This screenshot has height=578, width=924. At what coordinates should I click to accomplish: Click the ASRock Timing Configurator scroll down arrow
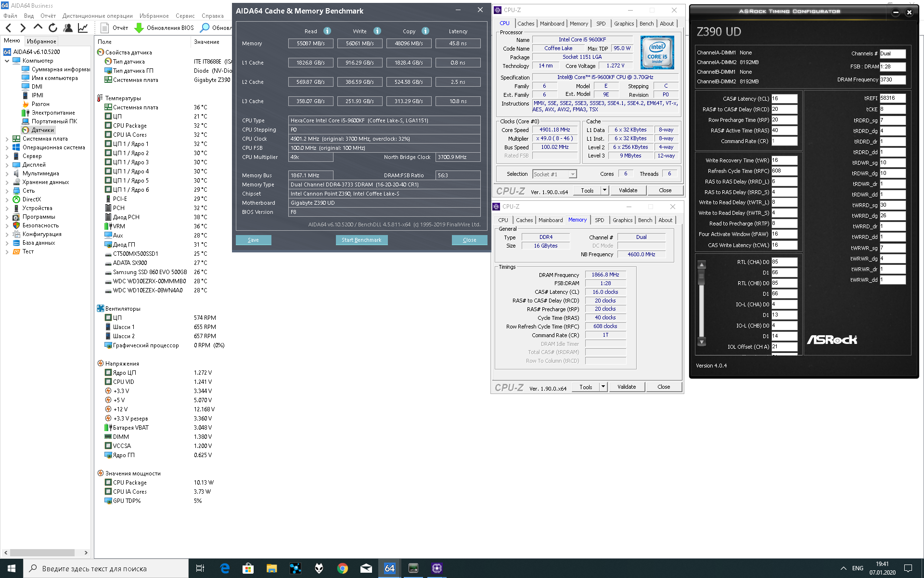click(702, 342)
